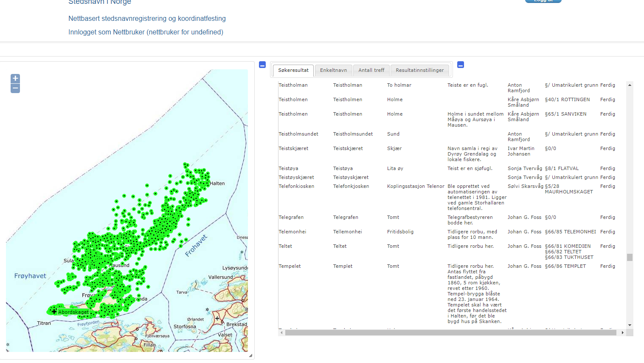The width and height of the screenshot is (644, 363).
Task: Click the vertical scrollbar thumb
Action: pyautogui.click(x=630, y=257)
